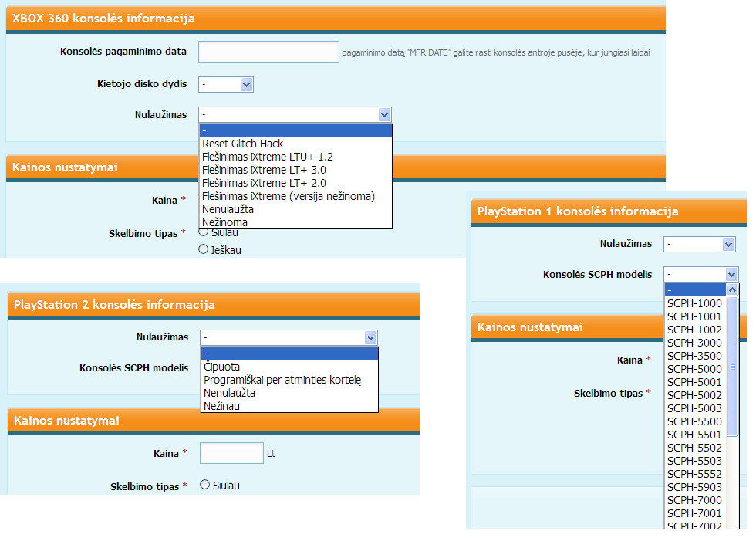756x538 pixels.
Task: Select Reset Glitch Hack option
Action: tap(295, 144)
